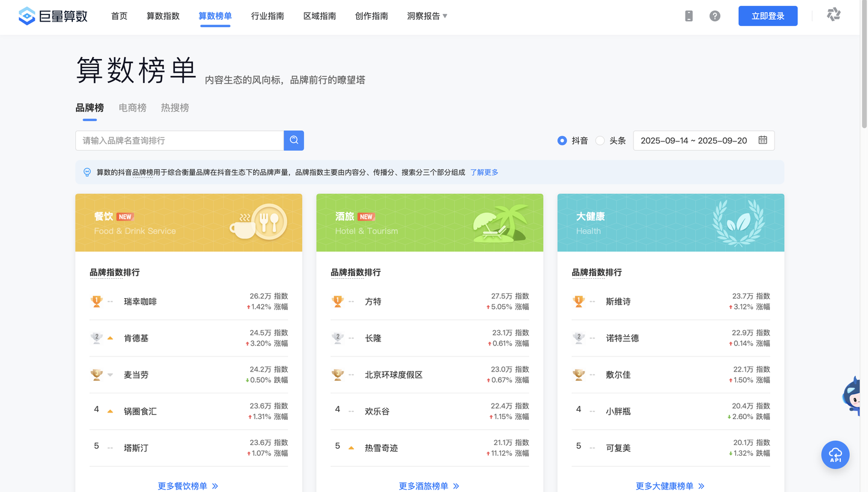The width and height of the screenshot is (868, 492).
Task: Open the 2025-09-14 ~ 2025-09-20 date range selector
Action: tap(693, 140)
